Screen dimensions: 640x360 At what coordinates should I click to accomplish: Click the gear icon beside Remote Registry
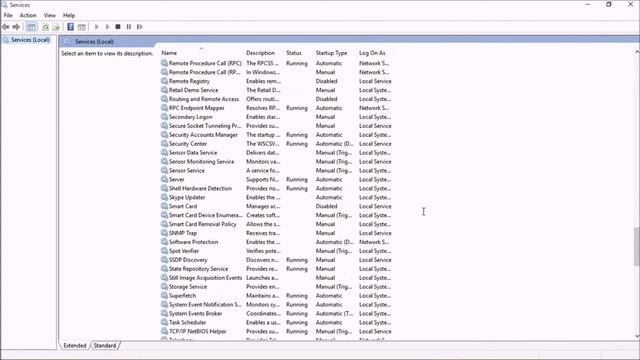coord(164,81)
